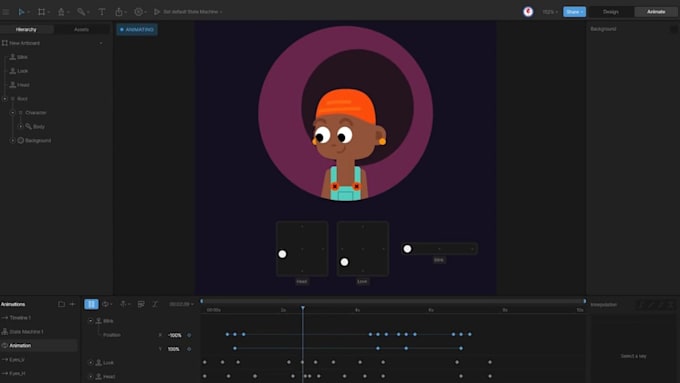Click work area end handle
This screenshot has width=680, height=383.
[x=585, y=301]
